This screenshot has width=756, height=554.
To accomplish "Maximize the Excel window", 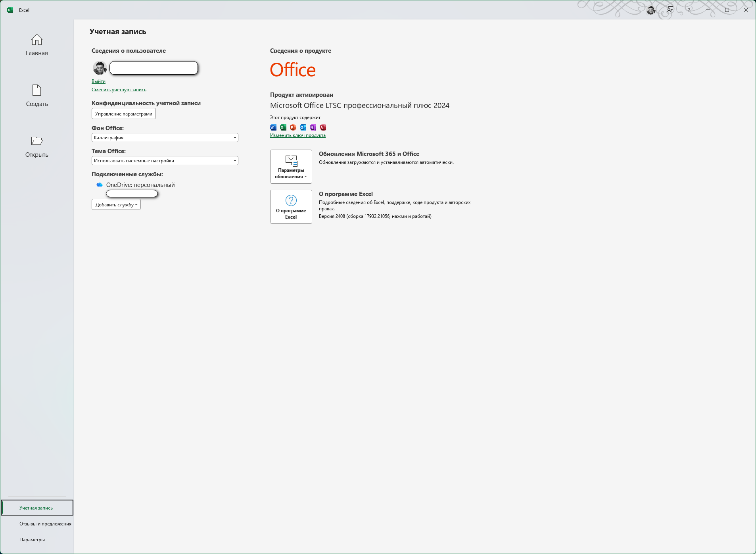I will point(727,10).
